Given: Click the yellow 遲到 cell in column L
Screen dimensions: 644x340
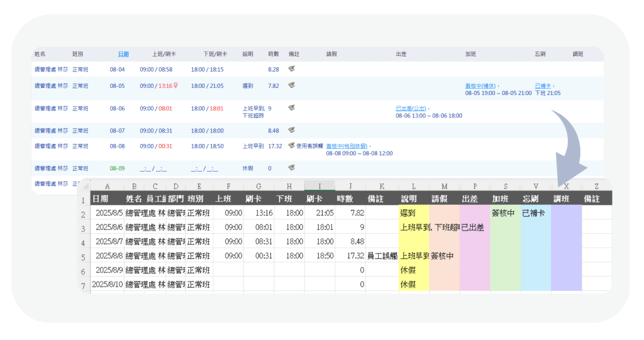Looking at the screenshot, I should pyautogui.click(x=413, y=213).
